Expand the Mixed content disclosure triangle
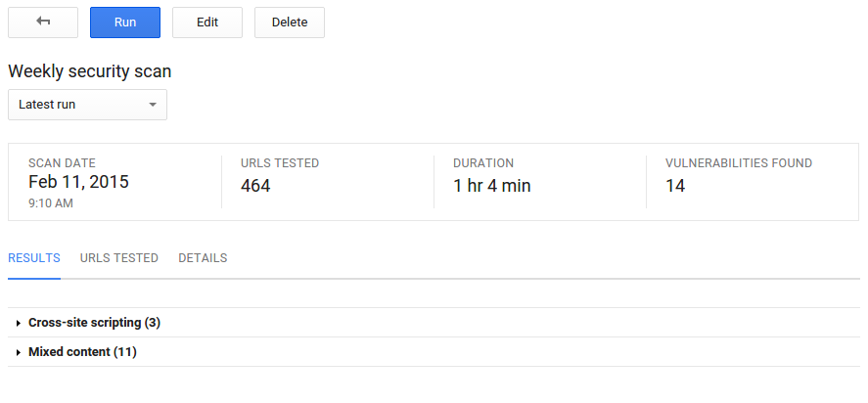868x403 pixels. click(19, 352)
